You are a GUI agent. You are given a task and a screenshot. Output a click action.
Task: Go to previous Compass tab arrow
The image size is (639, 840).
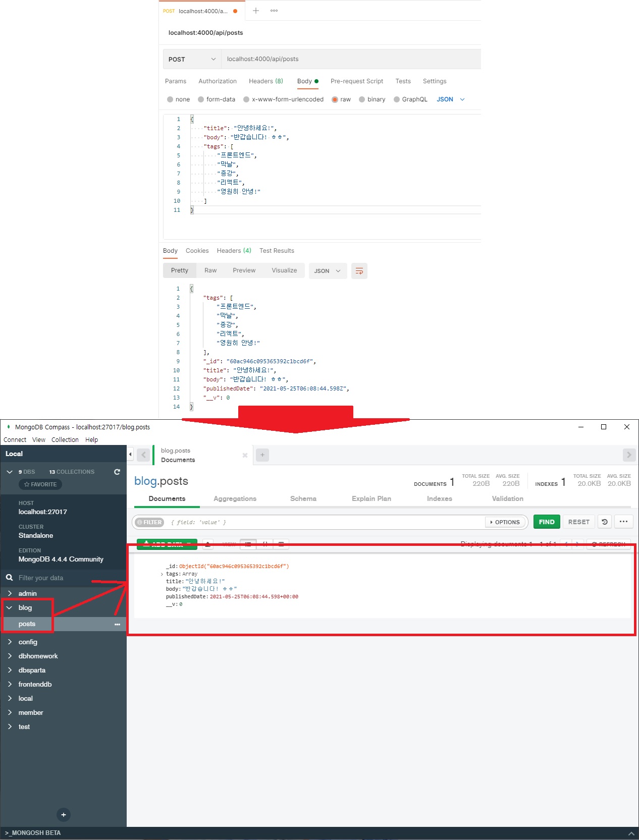point(144,455)
